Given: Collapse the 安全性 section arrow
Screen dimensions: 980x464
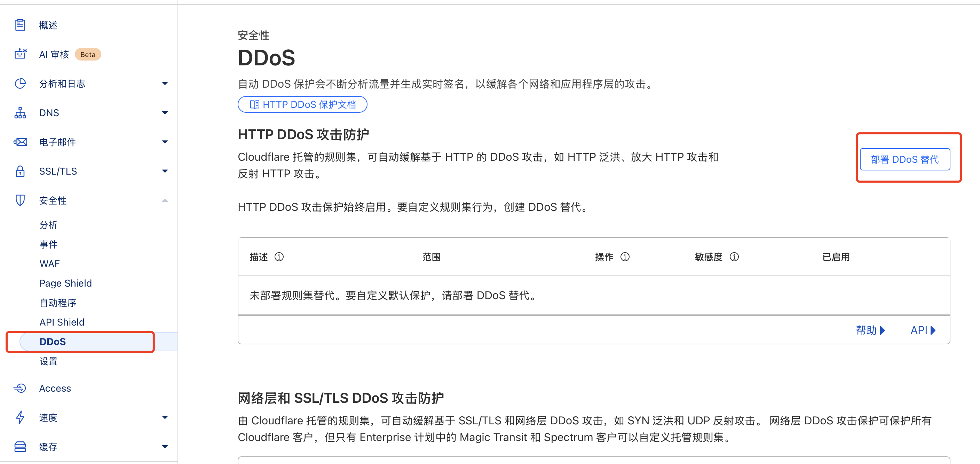Looking at the screenshot, I should (165, 200).
